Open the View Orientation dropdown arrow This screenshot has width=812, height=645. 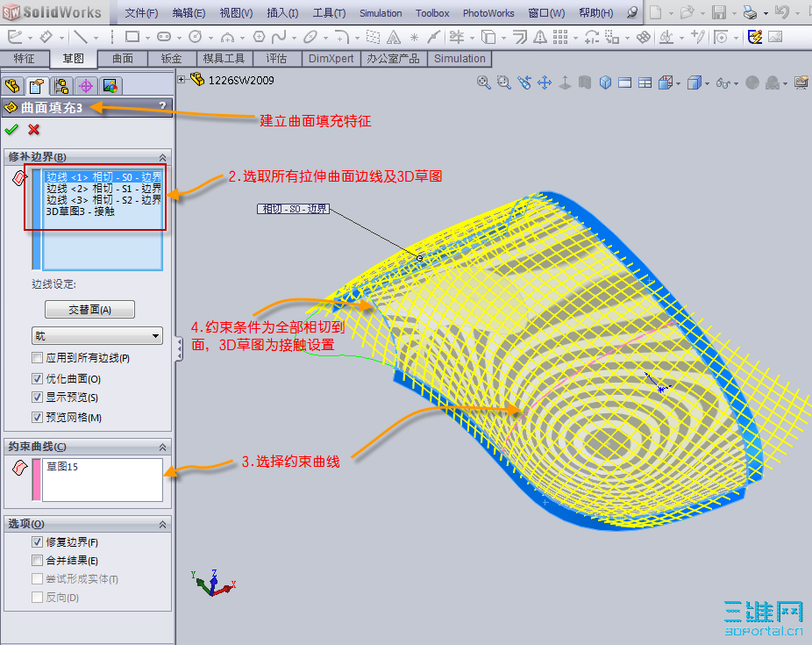point(678,84)
